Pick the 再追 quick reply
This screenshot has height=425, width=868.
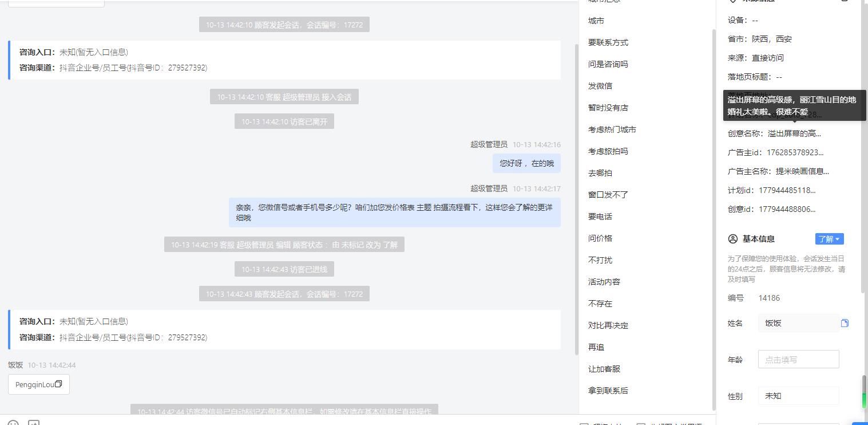(596, 347)
